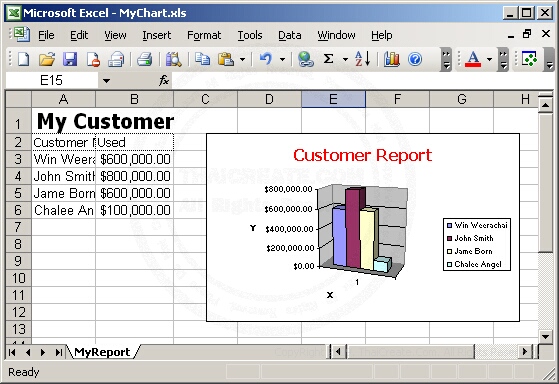
Task: Open the File menu
Action: [x=46, y=35]
